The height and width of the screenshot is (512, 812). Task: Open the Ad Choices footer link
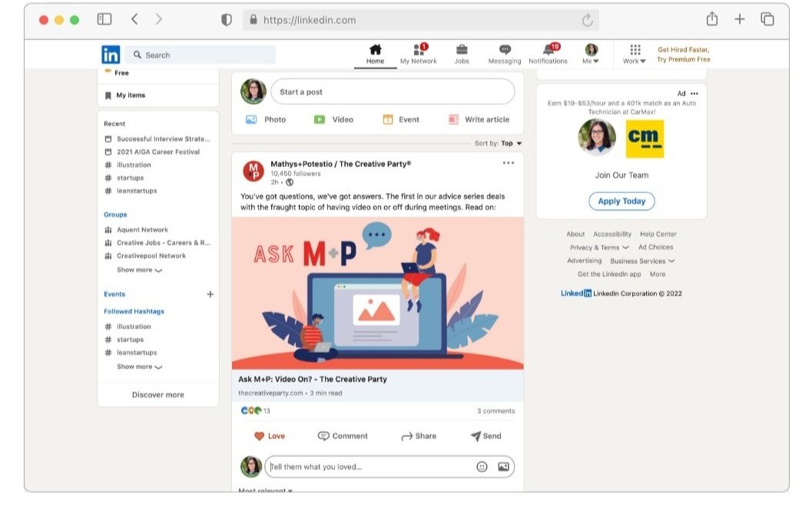pyautogui.click(x=655, y=248)
